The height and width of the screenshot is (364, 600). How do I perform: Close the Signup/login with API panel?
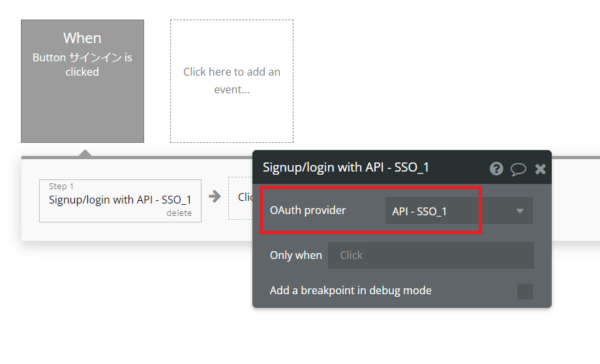point(540,169)
